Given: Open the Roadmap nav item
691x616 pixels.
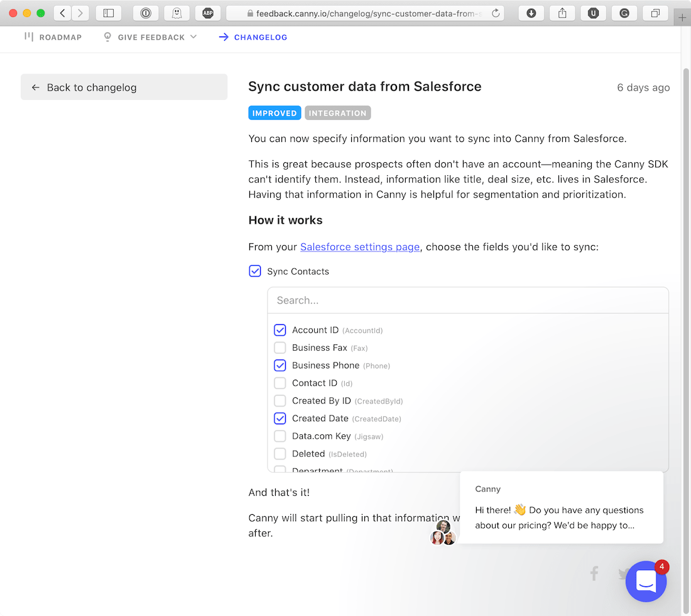Looking at the screenshot, I should tap(53, 37).
